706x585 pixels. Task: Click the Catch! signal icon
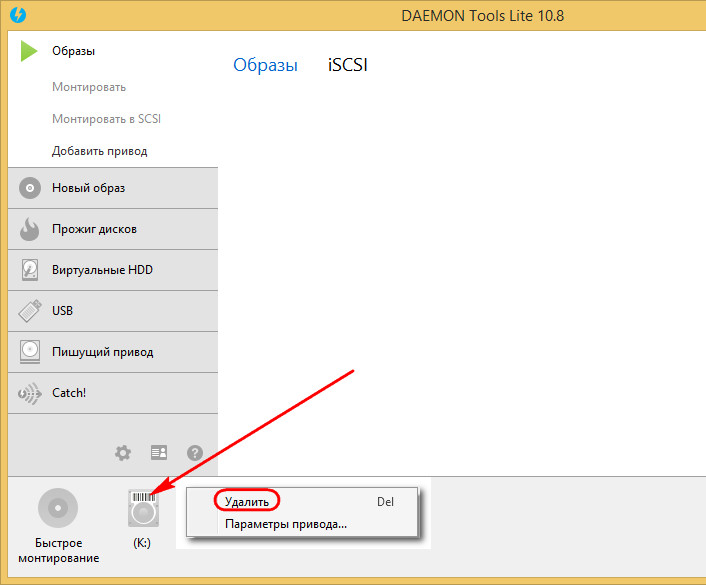(x=30, y=393)
